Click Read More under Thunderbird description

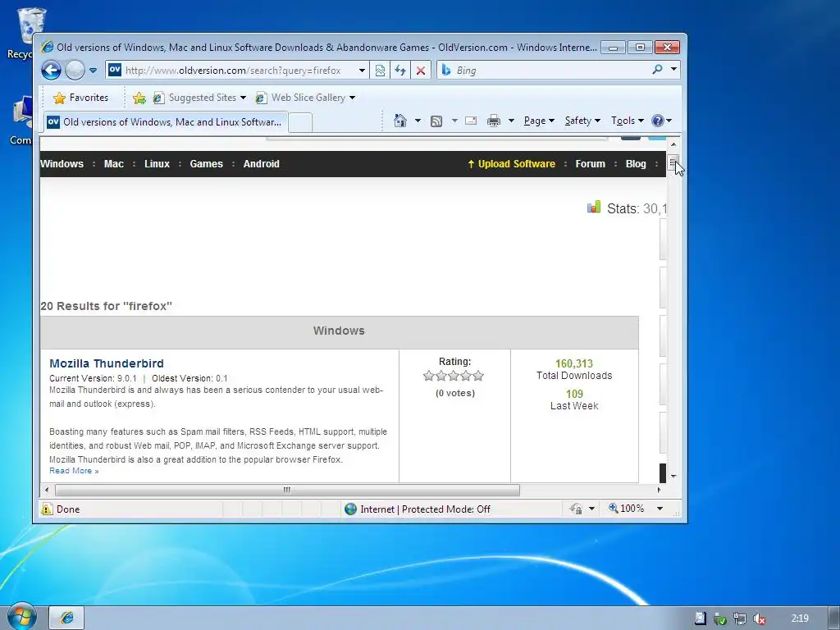pyautogui.click(x=74, y=471)
